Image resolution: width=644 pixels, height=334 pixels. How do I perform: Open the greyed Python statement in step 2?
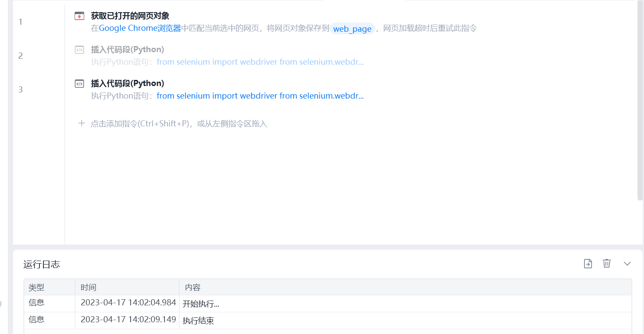click(x=260, y=62)
